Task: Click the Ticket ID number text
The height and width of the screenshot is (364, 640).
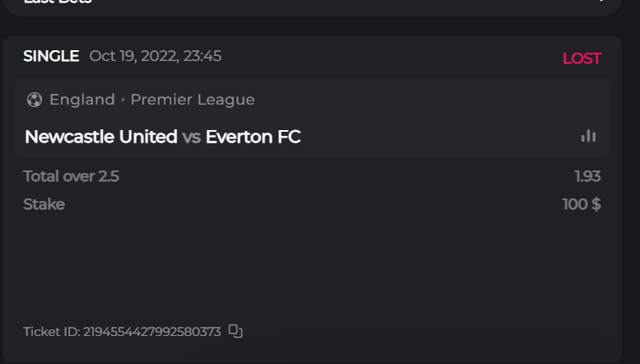Action: click(x=152, y=332)
